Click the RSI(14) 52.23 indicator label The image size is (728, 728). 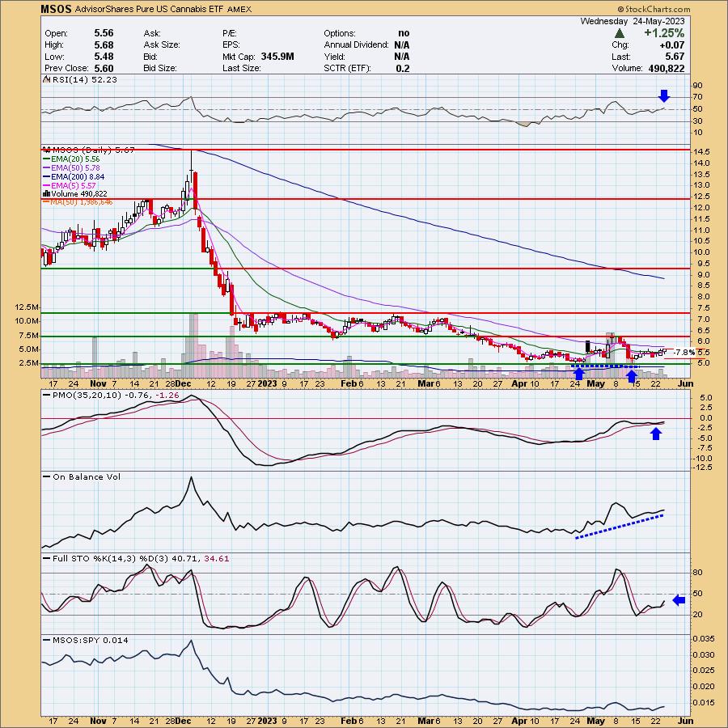click(x=84, y=79)
